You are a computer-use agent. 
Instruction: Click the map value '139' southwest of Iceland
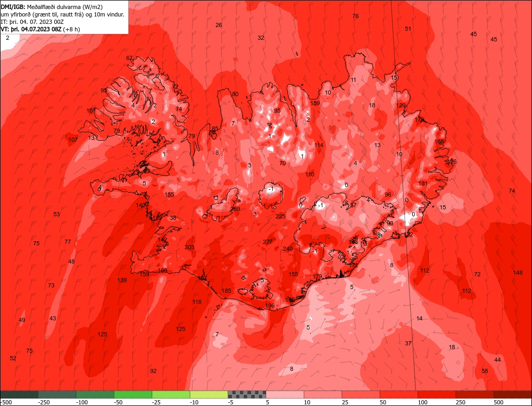coord(122,280)
